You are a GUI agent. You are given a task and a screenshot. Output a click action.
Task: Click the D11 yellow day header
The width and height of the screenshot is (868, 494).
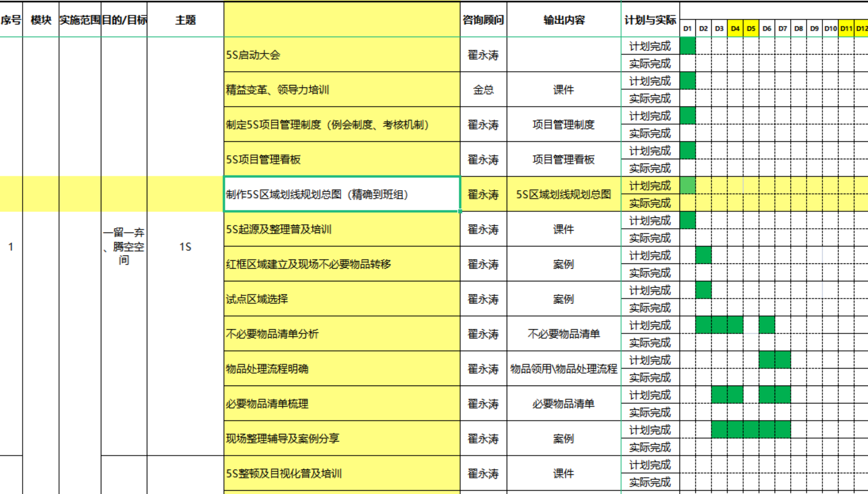(x=846, y=28)
